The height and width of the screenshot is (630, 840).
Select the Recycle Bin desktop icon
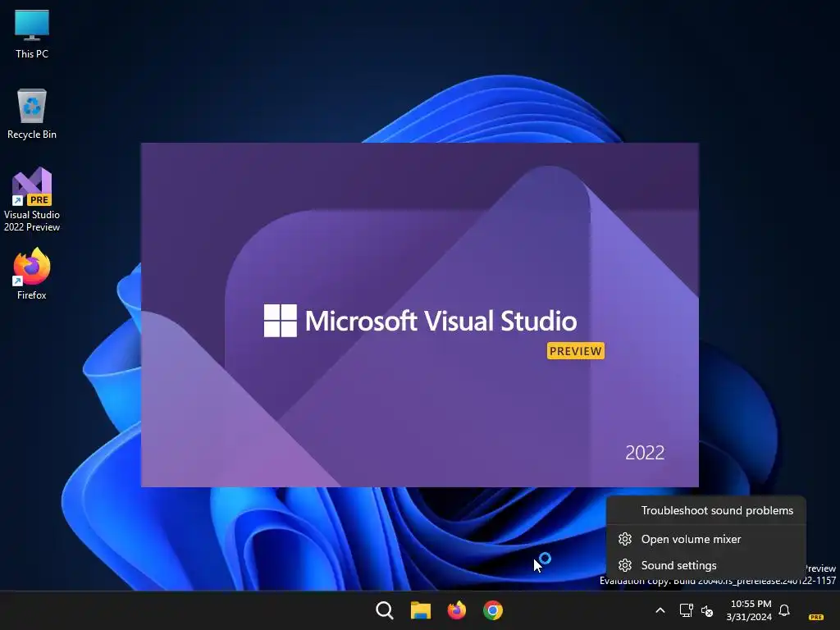click(x=32, y=113)
